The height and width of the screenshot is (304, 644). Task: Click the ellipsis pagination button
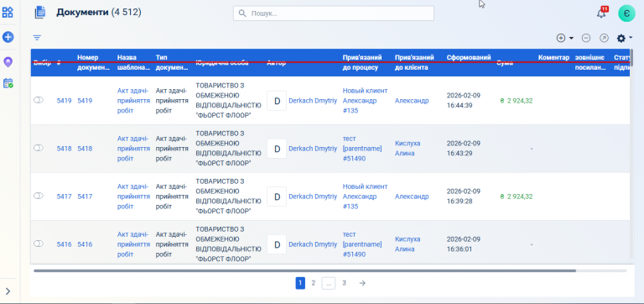(329, 283)
